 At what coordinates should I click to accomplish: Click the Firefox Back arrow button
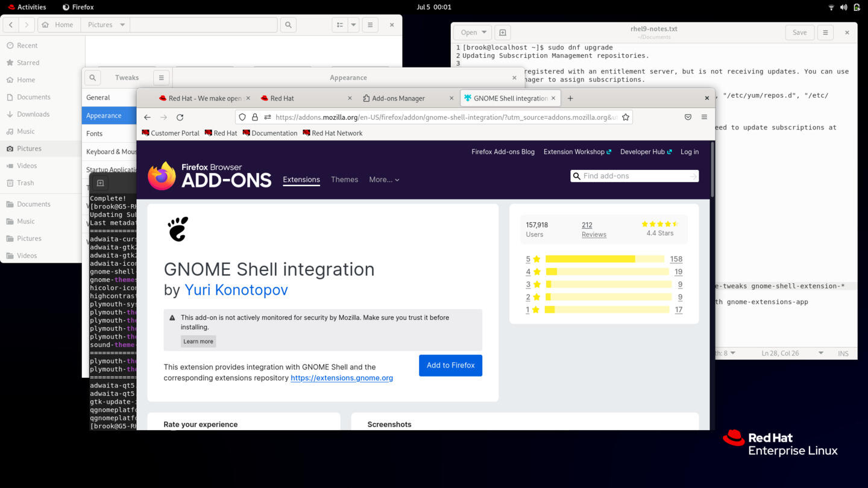click(147, 117)
